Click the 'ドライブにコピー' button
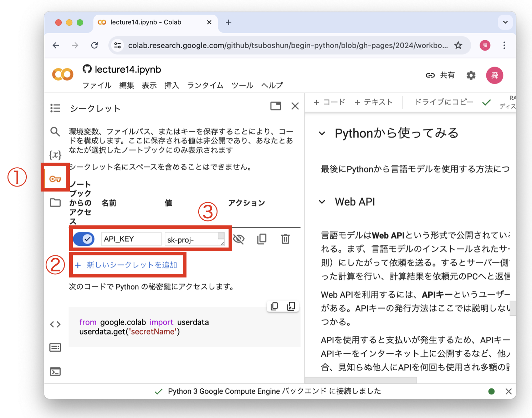 [x=444, y=102]
